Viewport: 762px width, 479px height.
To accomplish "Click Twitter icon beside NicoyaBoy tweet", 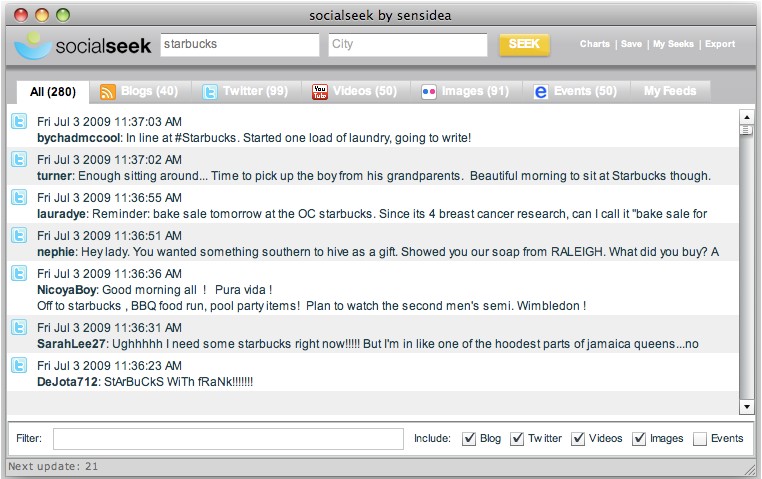I will [x=19, y=273].
